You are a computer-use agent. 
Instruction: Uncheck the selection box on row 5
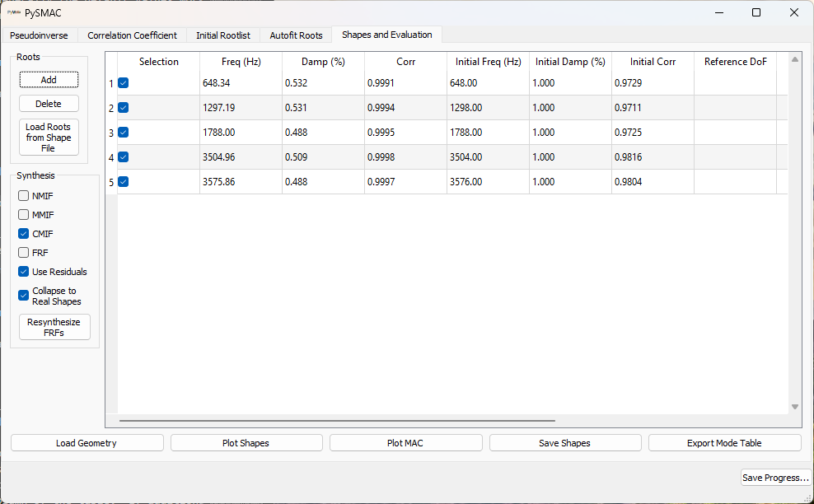pyautogui.click(x=123, y=182)
